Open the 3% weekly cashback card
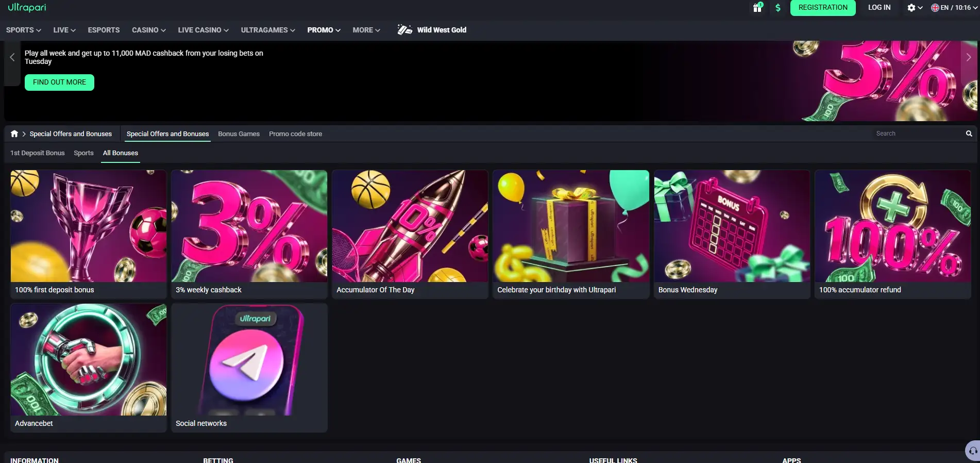The width and height of the screenshot is (980, 463). coord(249,234)
